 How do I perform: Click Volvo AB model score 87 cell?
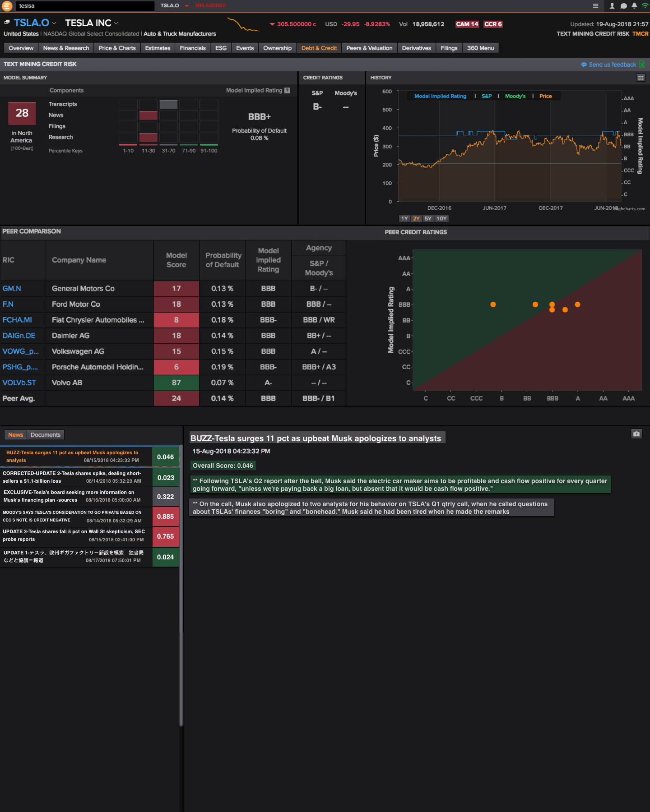click(176, 383)
